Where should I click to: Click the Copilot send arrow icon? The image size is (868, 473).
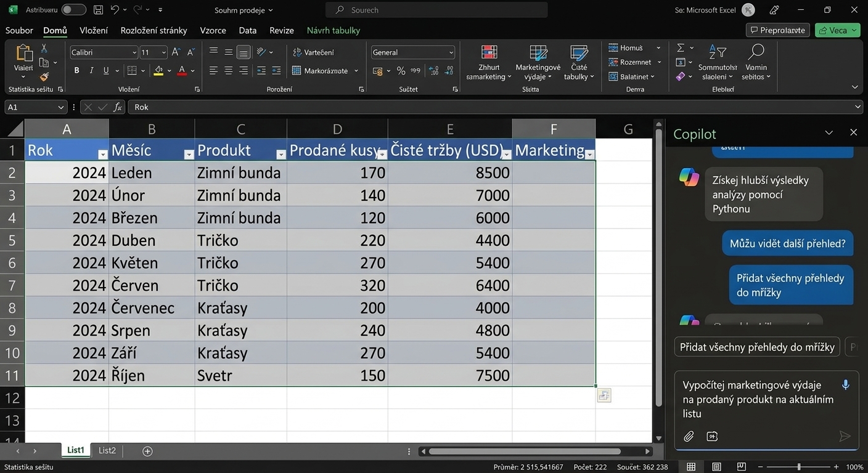tap(845, 436)
